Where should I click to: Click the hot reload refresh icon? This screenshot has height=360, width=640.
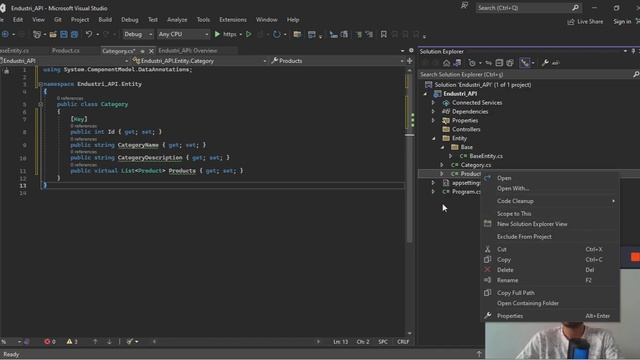(276, 34)
